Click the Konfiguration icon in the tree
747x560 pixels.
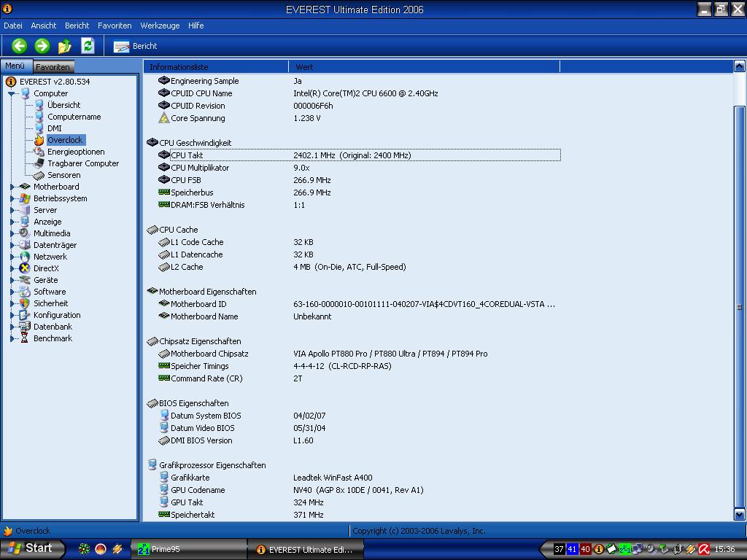tap(25, 315)
